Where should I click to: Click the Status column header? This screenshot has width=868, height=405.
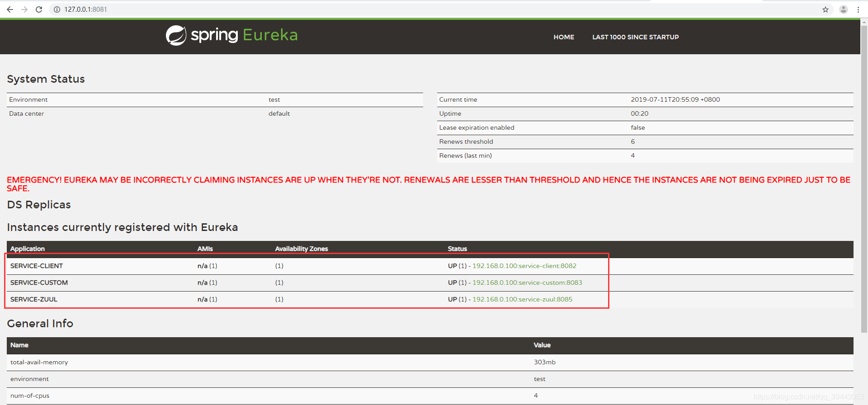point(457,249)
